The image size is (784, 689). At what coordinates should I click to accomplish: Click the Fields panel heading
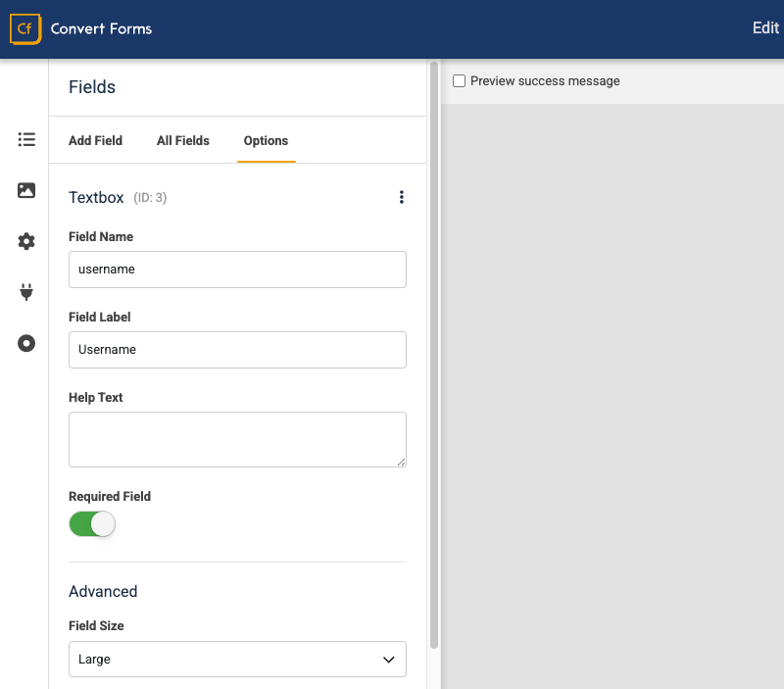[92, 87]
